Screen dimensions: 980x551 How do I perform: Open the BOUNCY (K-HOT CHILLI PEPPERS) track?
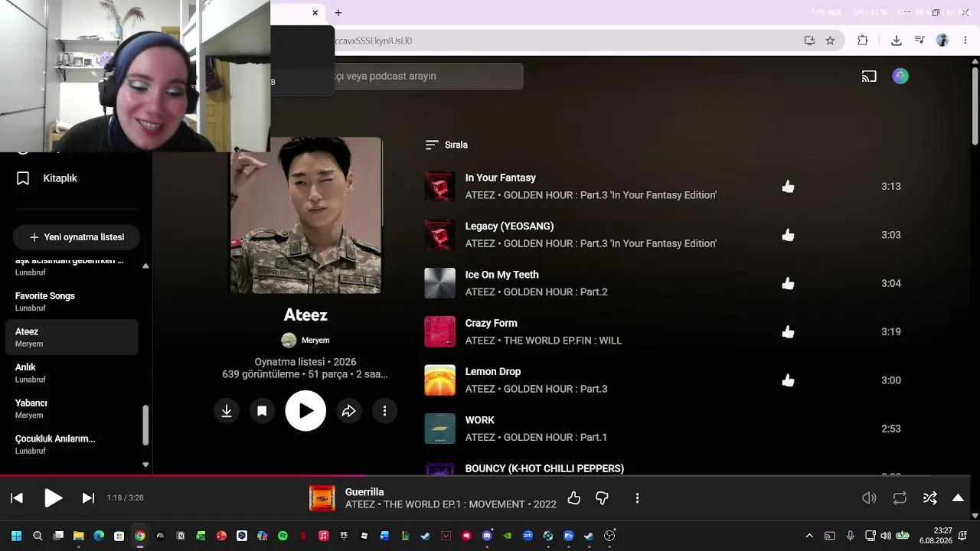coord(544,468)
